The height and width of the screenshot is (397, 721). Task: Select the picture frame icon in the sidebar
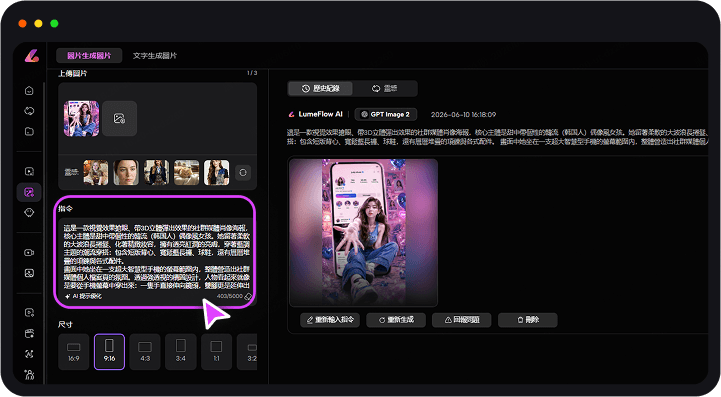point(29,273)
